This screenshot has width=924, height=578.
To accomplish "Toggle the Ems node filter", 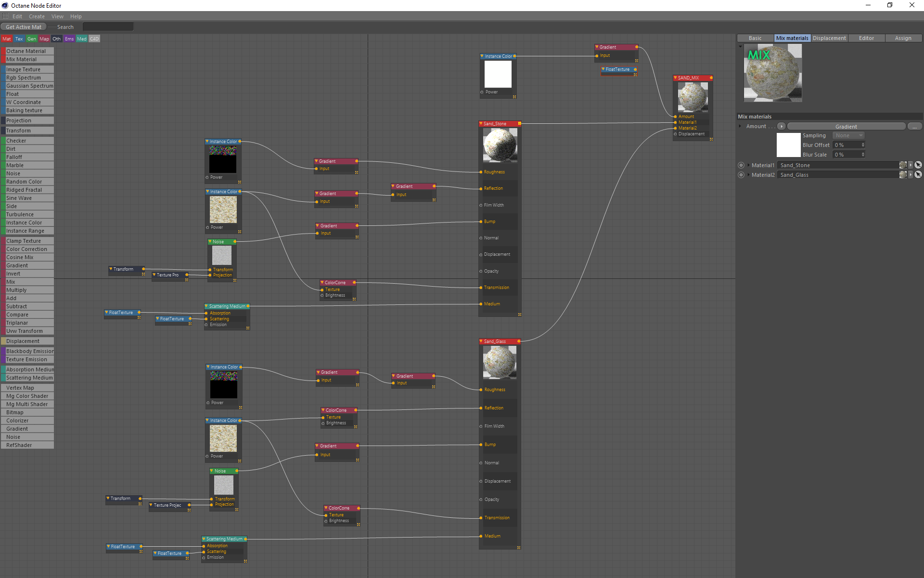I will [x=69, y=39].
